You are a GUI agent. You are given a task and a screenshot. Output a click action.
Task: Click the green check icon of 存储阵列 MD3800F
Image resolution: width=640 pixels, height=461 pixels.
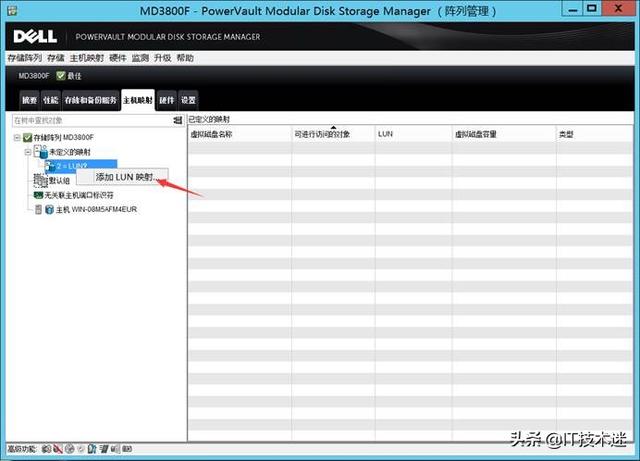point(27,138)
